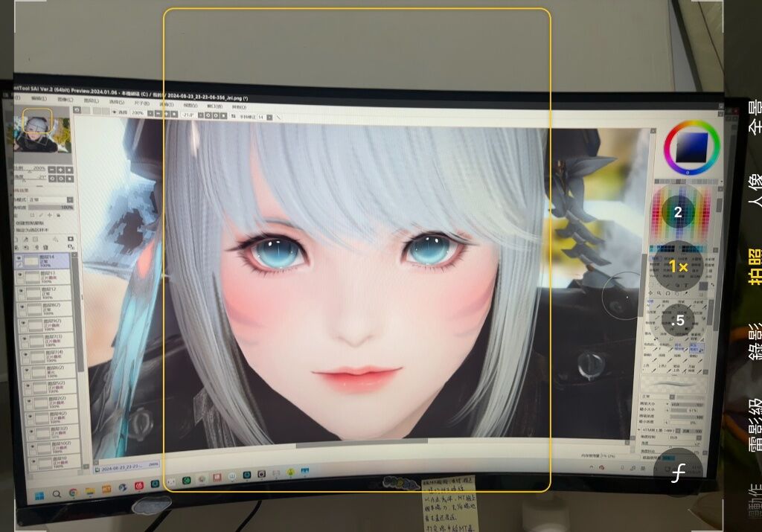Toggle visibility of layer 图层8(2)
This screenshot has width=762, height=532.
(x=22, y=307)
